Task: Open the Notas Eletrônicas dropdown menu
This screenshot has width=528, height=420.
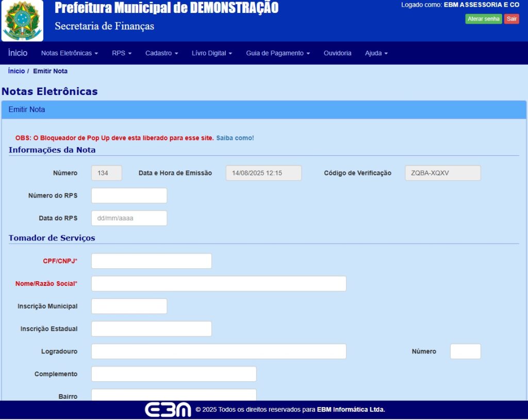Action: click(70, 53)
